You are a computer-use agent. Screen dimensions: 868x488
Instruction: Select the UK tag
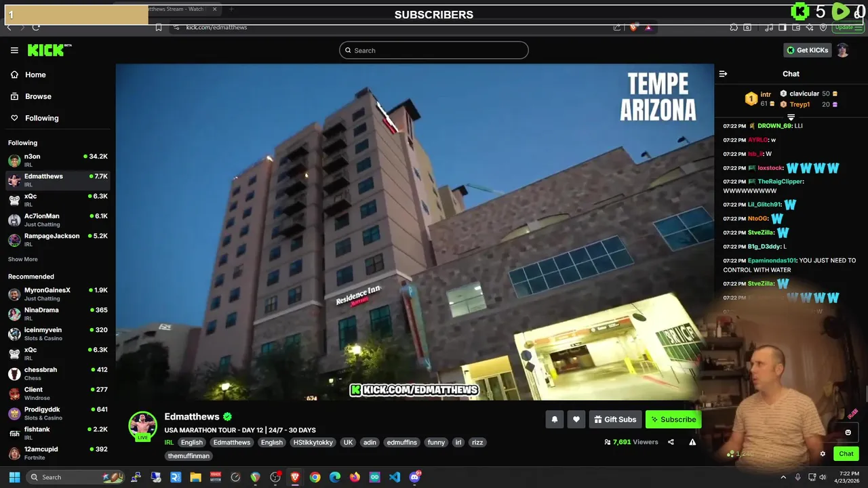[x=348, y=442]
